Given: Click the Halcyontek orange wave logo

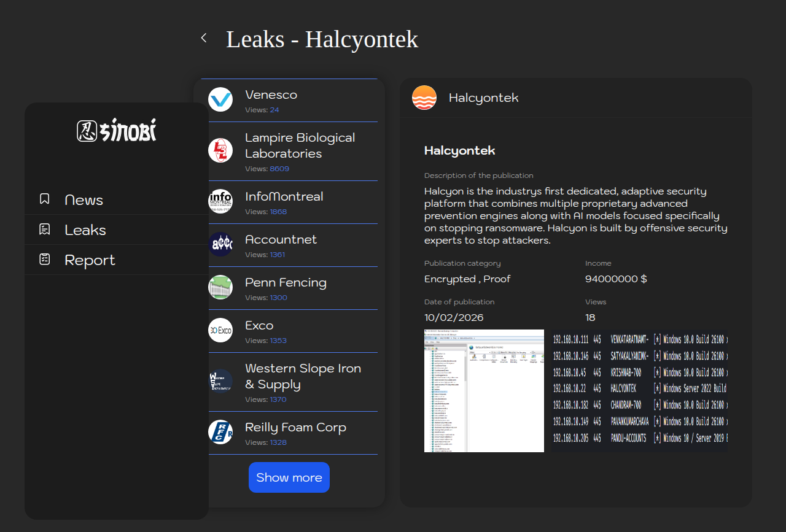Looking at the screenshot, I should coord(424,98).
